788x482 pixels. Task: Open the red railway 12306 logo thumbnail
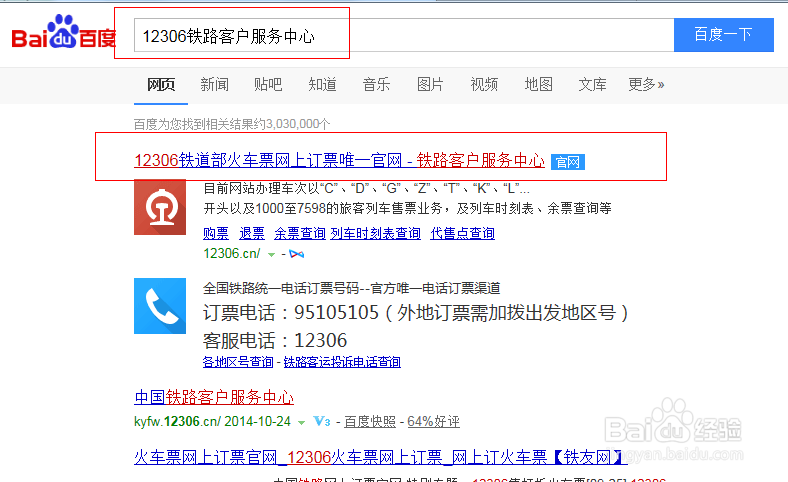point(160,207)
